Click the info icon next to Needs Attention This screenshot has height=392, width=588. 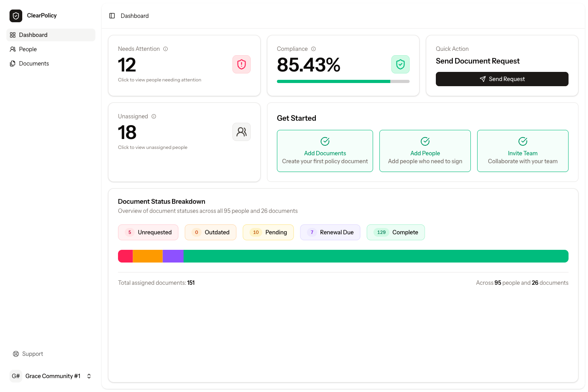coord(166,48)
